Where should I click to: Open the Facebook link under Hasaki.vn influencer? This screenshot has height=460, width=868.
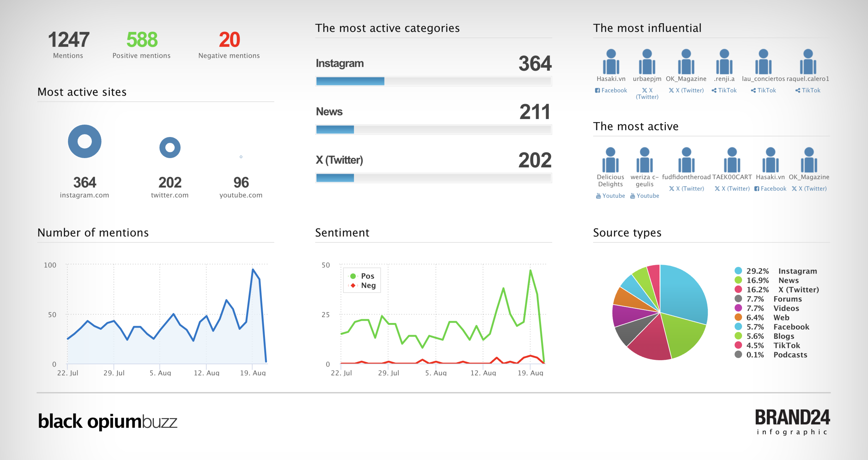click(611, 90)
